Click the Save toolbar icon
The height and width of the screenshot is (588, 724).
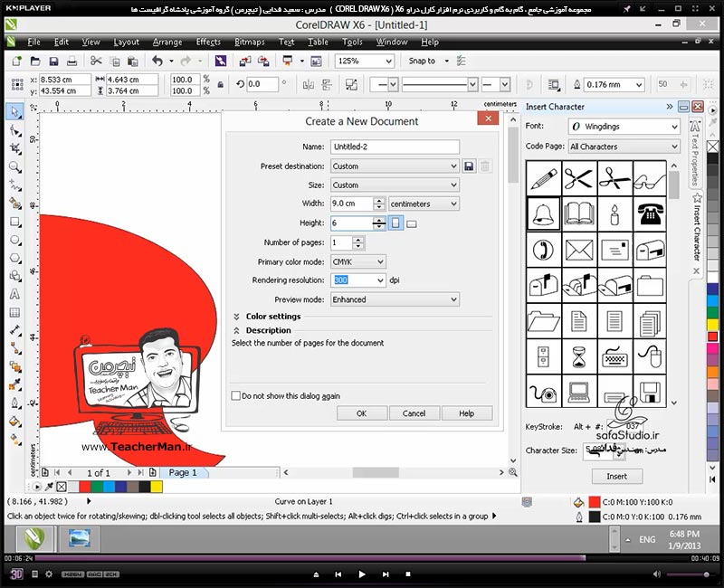(x=53, y=61)
